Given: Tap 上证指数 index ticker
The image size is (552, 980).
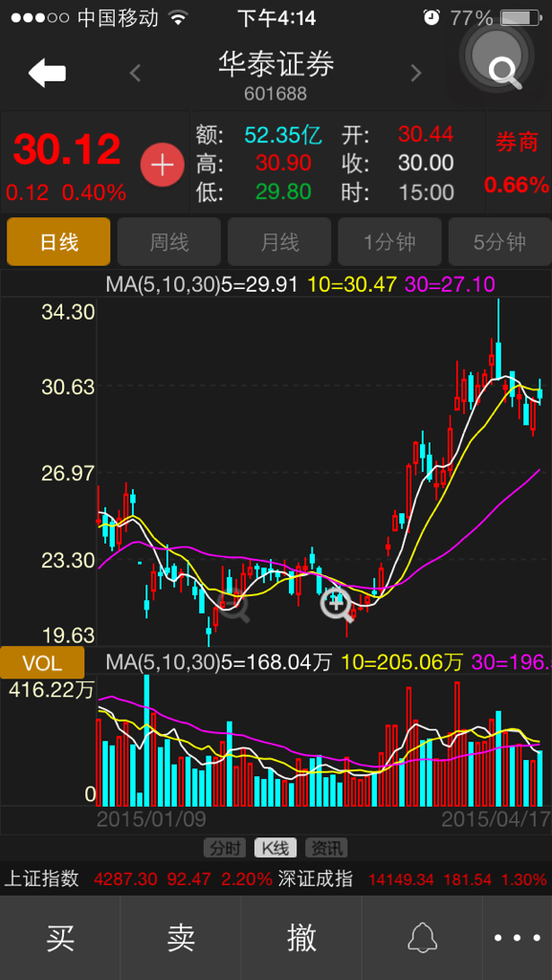Looking at the screenshot, I should (x=42, y=879).
